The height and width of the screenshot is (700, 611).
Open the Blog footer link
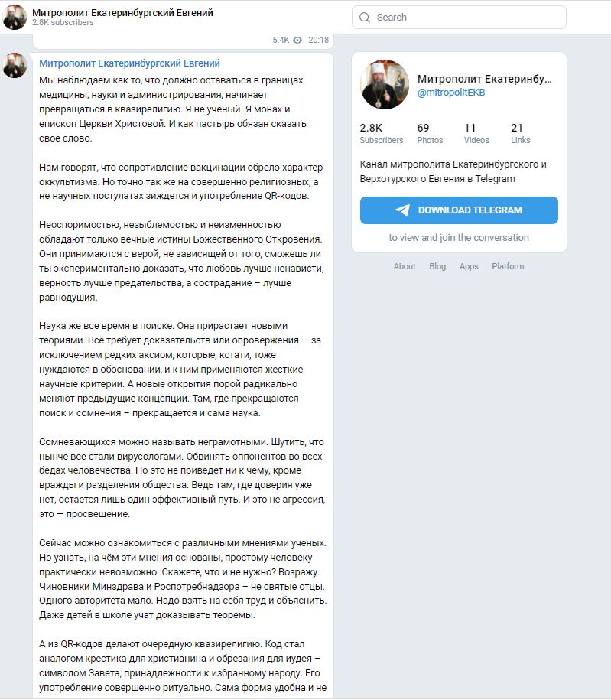coord(437,266)
